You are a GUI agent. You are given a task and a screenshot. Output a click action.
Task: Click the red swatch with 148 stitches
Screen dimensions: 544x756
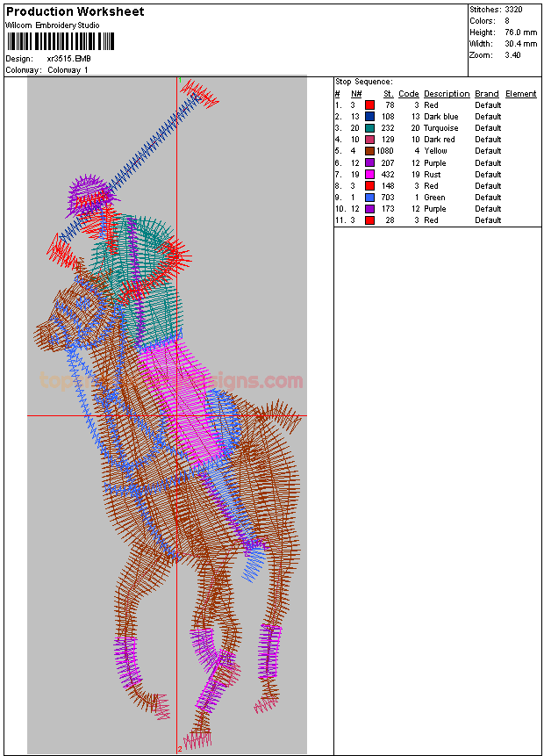(x=369, y=186)
